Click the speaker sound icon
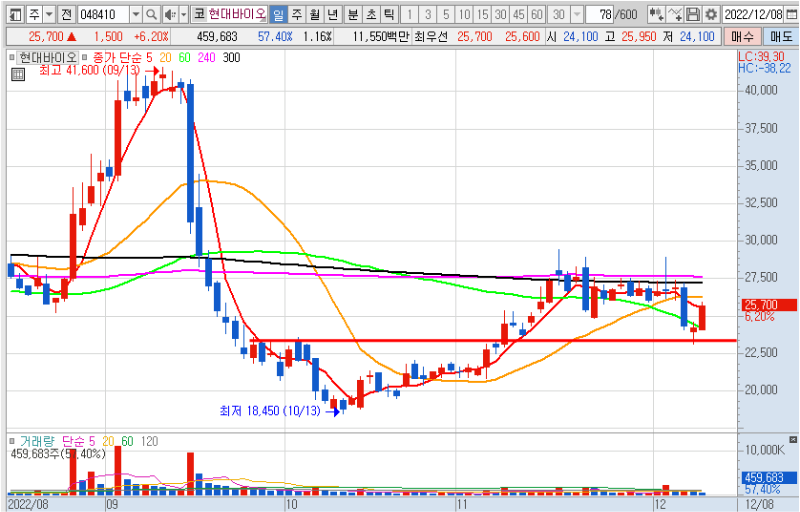 tap(171, 14)
